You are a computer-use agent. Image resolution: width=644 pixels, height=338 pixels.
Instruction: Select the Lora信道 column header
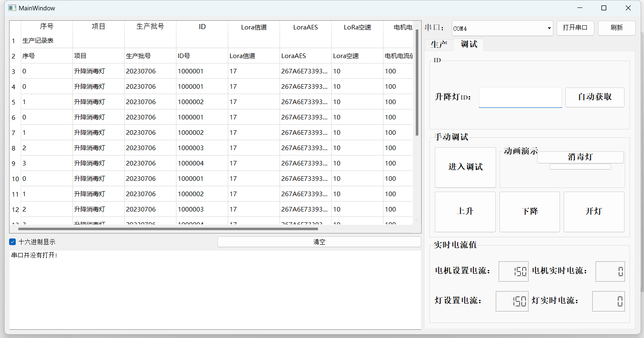tap(254, 27)
